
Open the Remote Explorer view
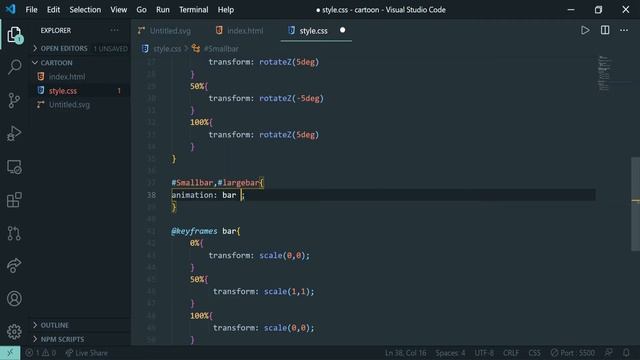tap(14, 167)
